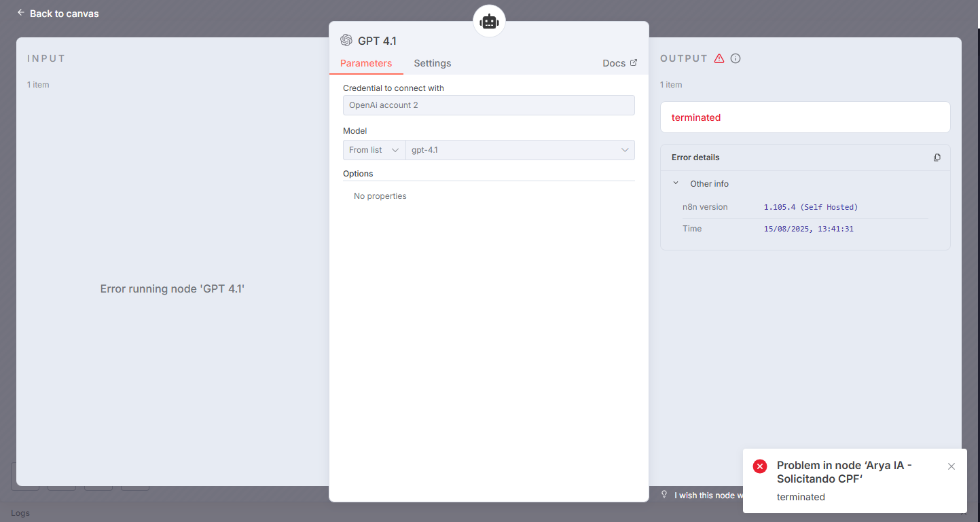Click the 'OpenAi account 2' credential field
The image size is (980, 522).
click(x=489, y=105)
